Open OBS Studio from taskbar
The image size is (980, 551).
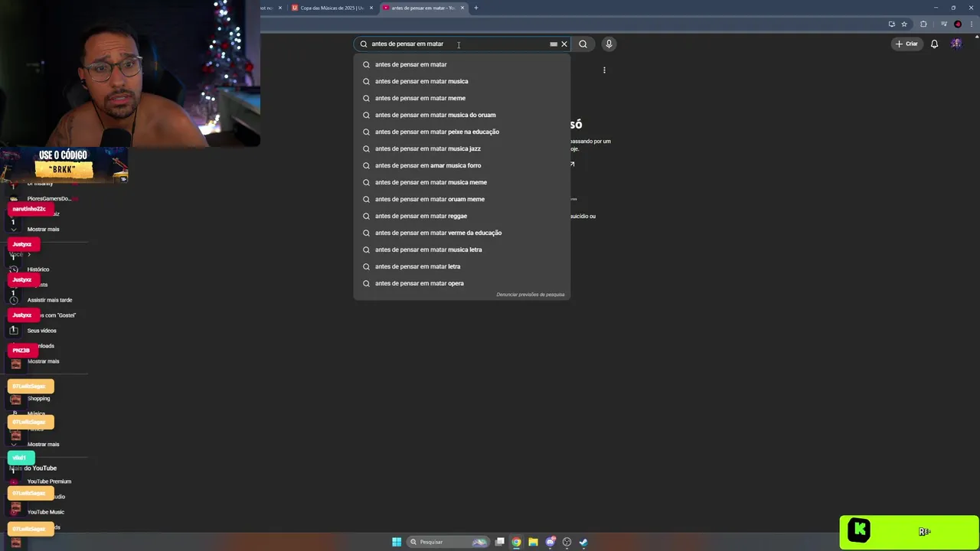tap(567, 542)
